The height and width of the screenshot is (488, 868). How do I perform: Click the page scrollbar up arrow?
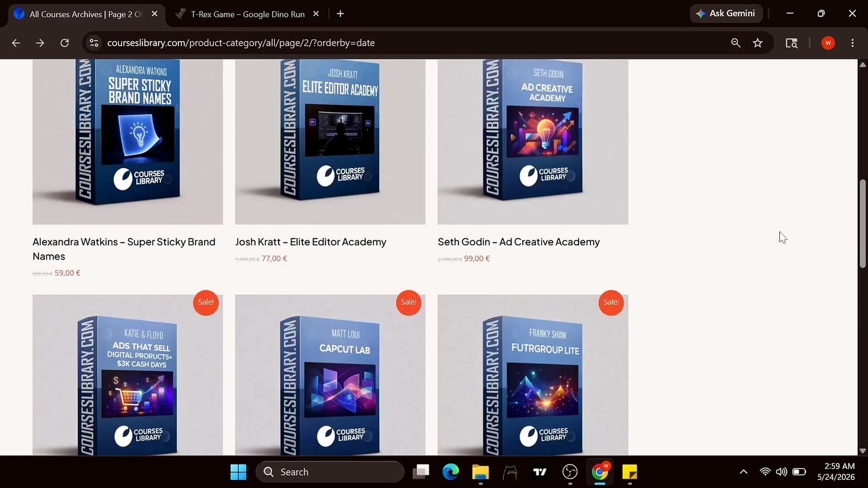click(x=863, y=64)
